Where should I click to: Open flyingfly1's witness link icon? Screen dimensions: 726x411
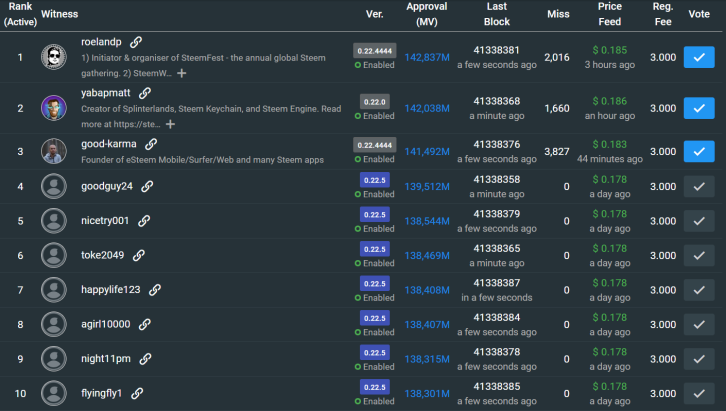(137, 393)
